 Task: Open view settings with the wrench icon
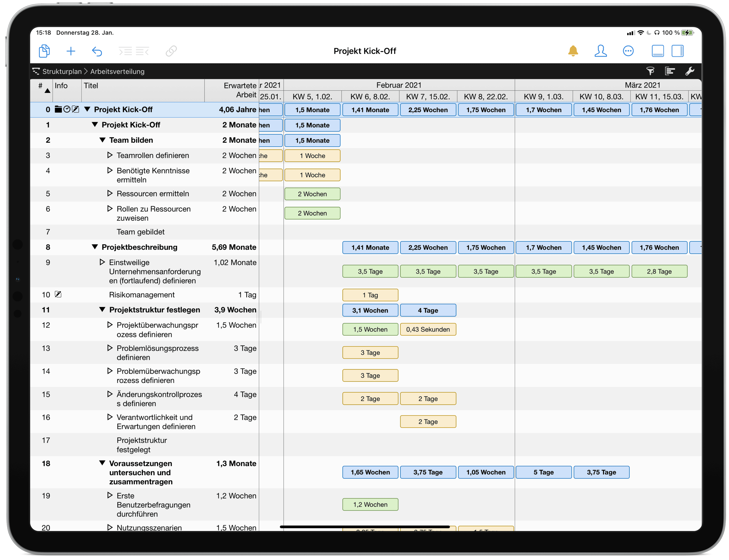tap(690, 71)
